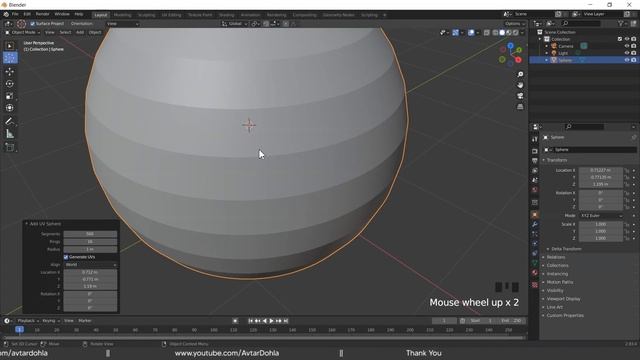Open the timeline Keying popover
640x360 pixels.
coord(51,321)
